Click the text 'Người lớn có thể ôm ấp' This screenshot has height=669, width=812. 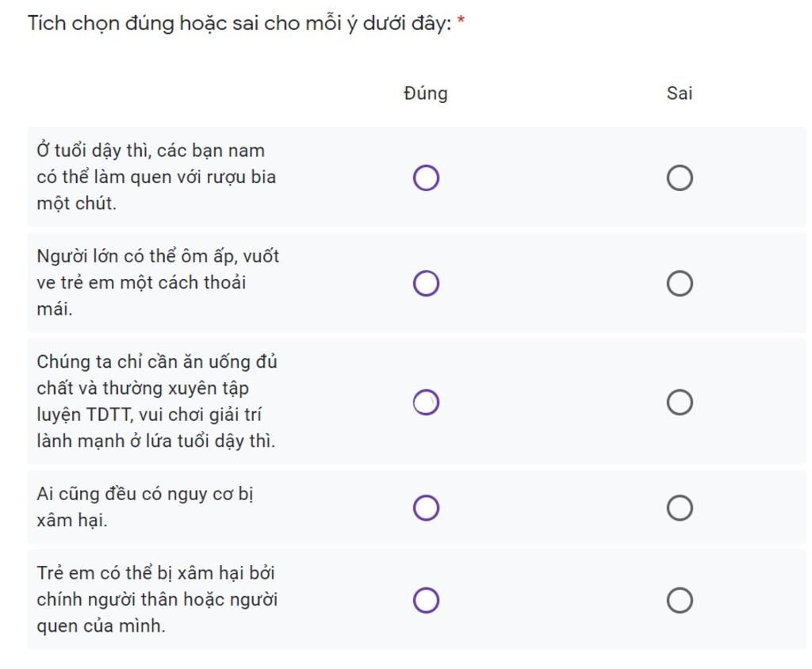point(137,256)
